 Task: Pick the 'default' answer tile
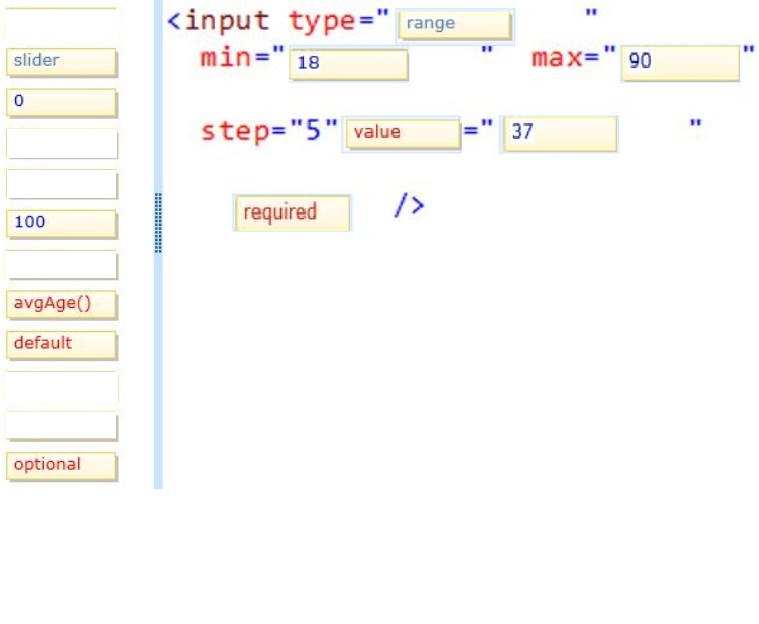click(61, 345)
